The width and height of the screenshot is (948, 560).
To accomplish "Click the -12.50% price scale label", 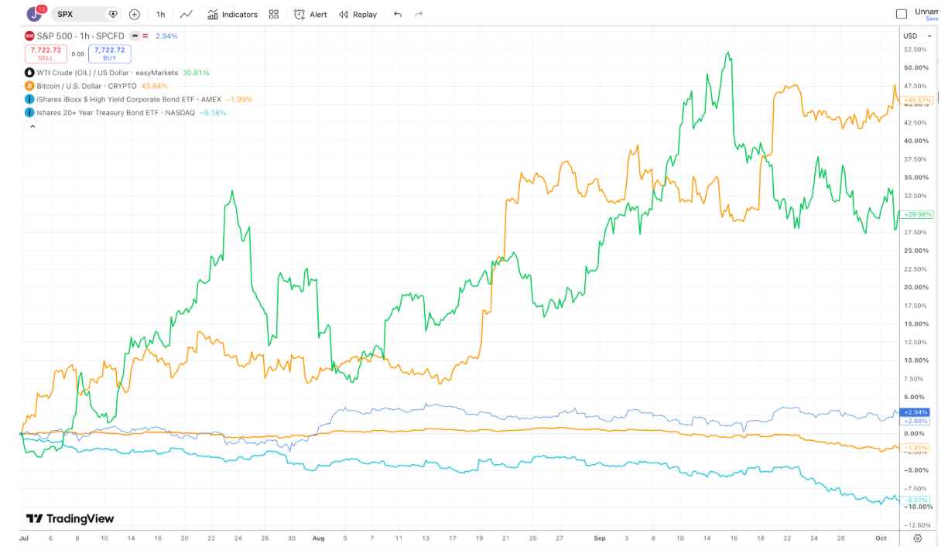I will pyautogui.click(x=915, y=525).
